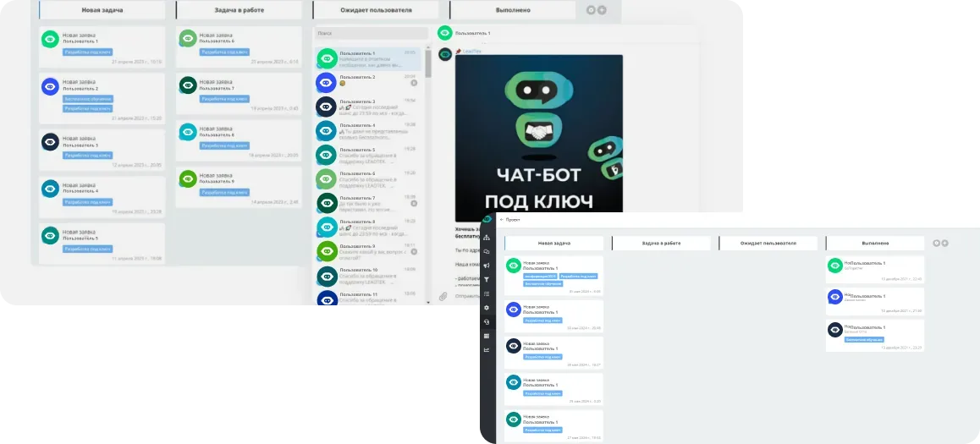
Task: Open chat with Пользователь 11 in chat list
Action: pyautogui.click(x=369, y=299)
